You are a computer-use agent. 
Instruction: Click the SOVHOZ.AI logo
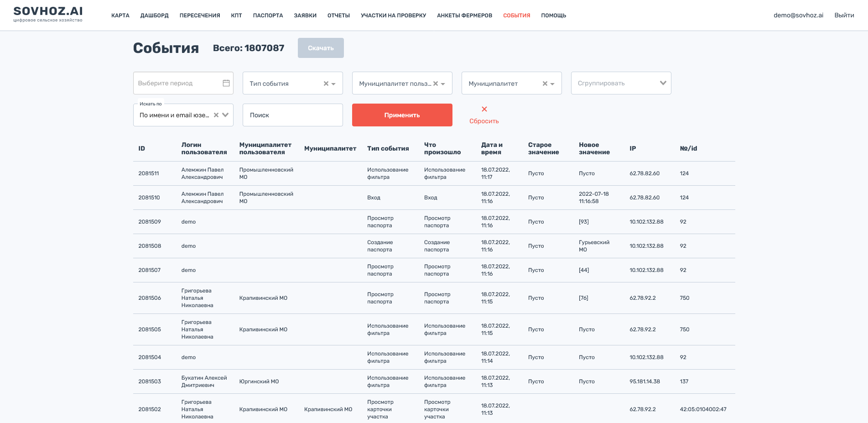[48, 14]
